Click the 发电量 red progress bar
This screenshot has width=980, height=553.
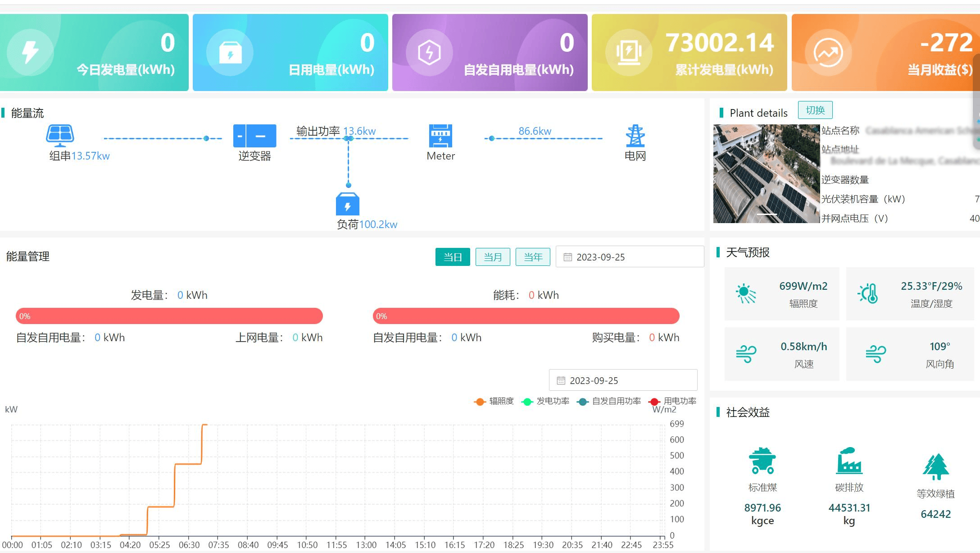(x=169, y=316)
